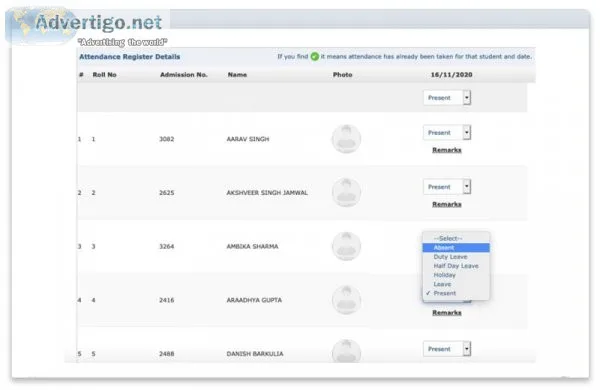Open Danish Barkulia's attendance dropdown
Image resolution: width=600 pixels, height=390 pixels.
tap(447, 349)
